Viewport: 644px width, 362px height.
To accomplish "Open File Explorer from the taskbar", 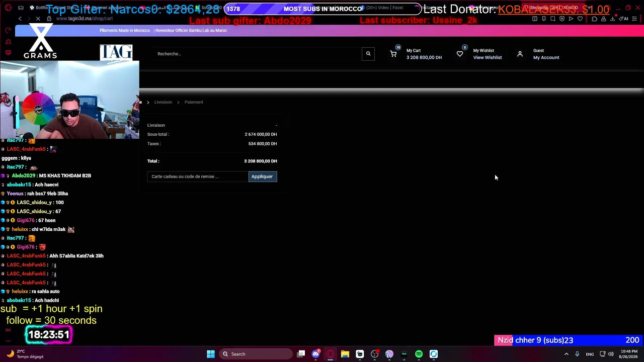I will (x=345, y=354).
